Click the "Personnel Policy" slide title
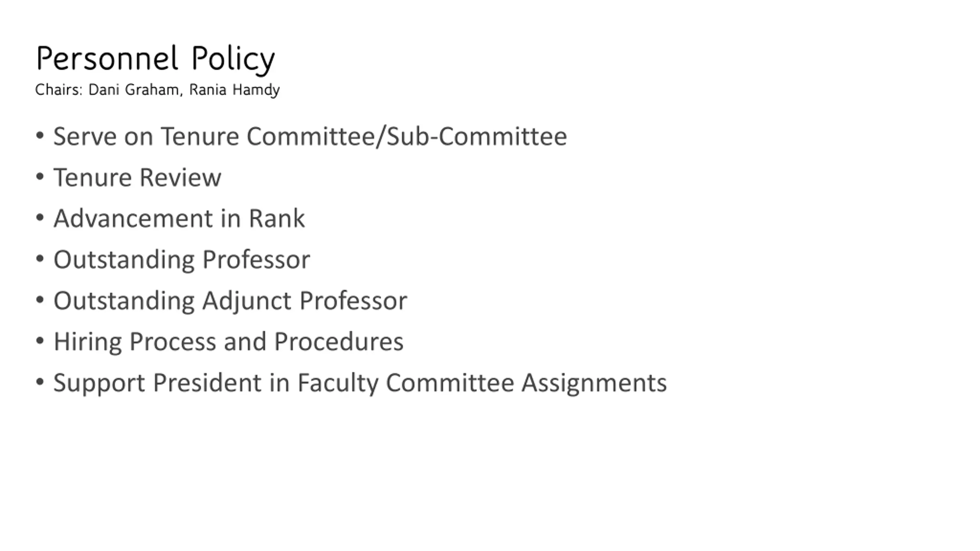Image resolution: width=980 pixels, height=551 pixels. click(x=156, y=59)
